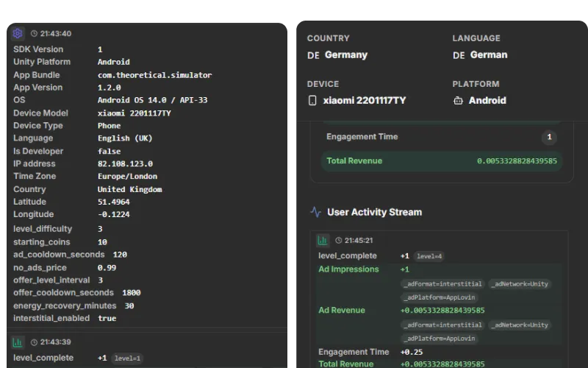Viewport: 588px width, 368px height.
Task: Select the Total Revenue summary row
Action: 442,161
